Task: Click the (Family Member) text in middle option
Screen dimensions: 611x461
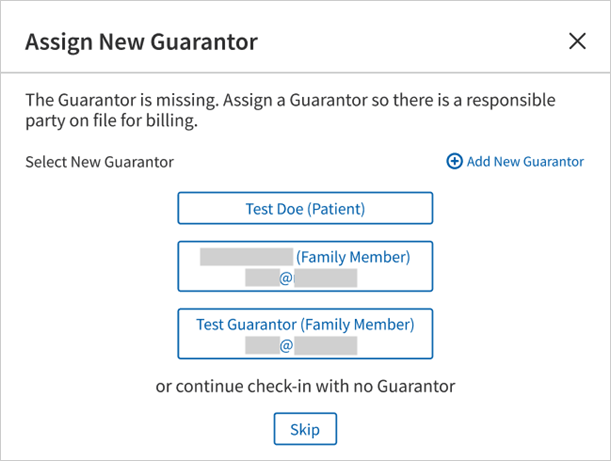Action: (353, 257)
